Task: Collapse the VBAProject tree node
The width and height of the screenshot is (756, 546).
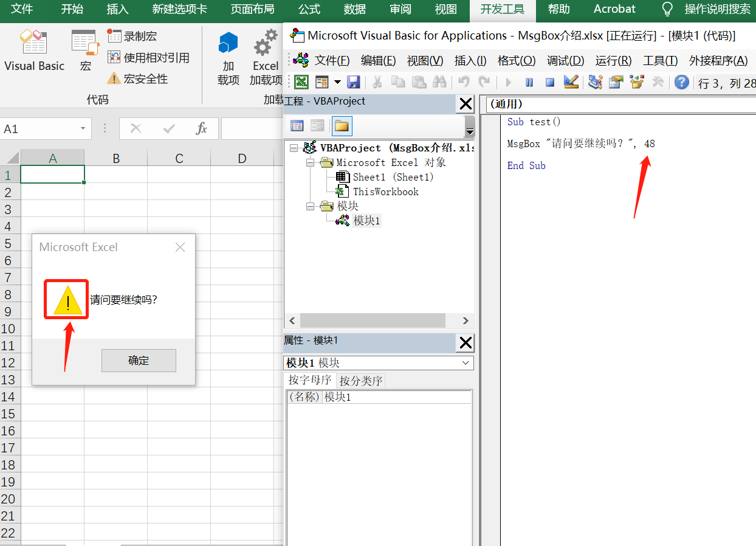Action: [294, 148]
